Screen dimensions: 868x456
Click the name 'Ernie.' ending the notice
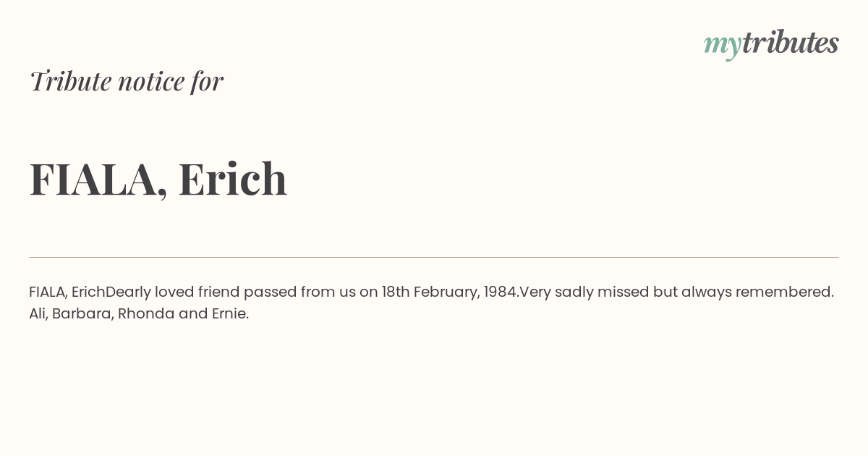point(230,313)
